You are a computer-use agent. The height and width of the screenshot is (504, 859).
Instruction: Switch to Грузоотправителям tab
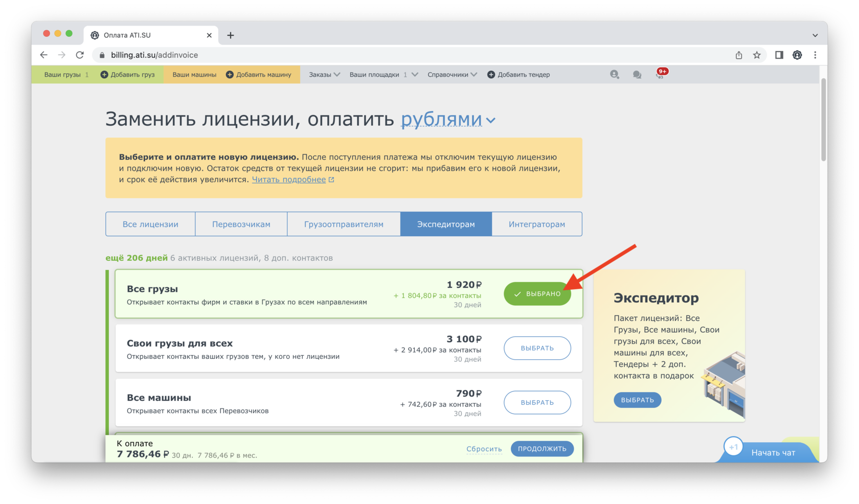tap(344, 224)
